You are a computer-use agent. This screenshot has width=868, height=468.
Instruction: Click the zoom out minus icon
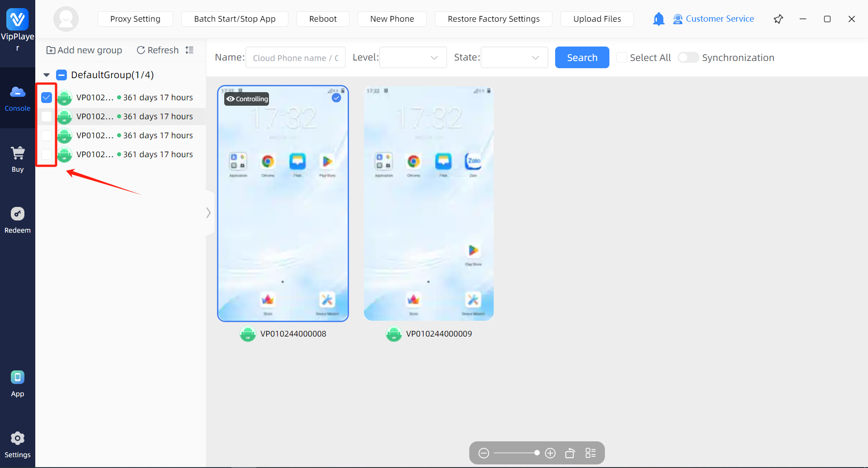[x=483, y=453]
